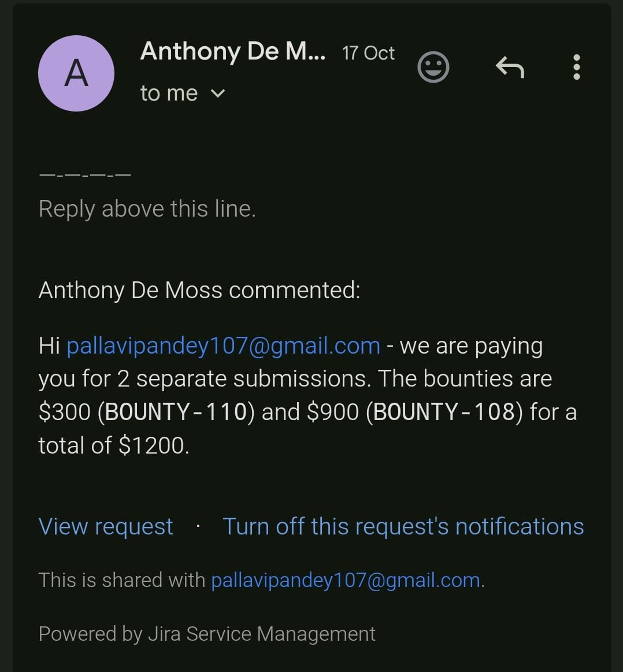Tap the "to me" recipient label

click(x=169, y=93)
